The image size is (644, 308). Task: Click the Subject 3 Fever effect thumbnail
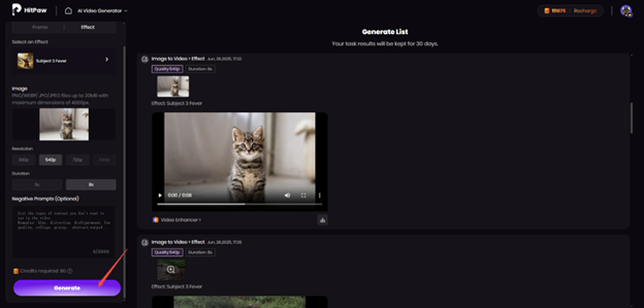[26, 60]
